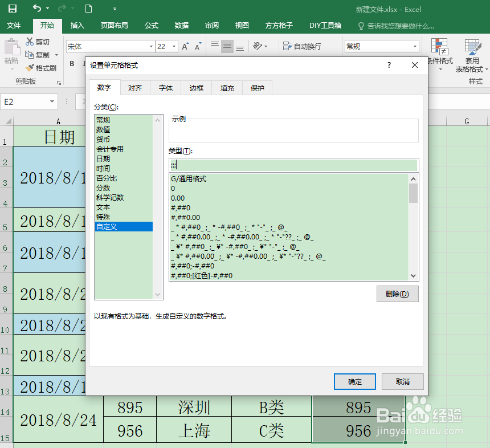Screen dimensions: 490x448
Task: Switch to the 插入 ribbon tab
Action: coord(77,26)
